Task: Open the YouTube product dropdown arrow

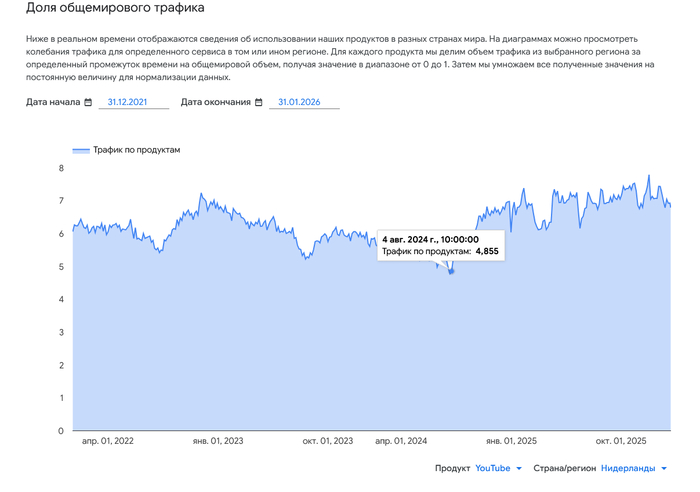Action: [519, 468]
